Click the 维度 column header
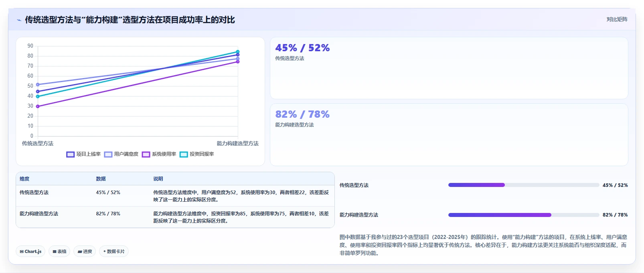Image resolution: width=644 pixels, height=273 pixels. tap(24, 179)
